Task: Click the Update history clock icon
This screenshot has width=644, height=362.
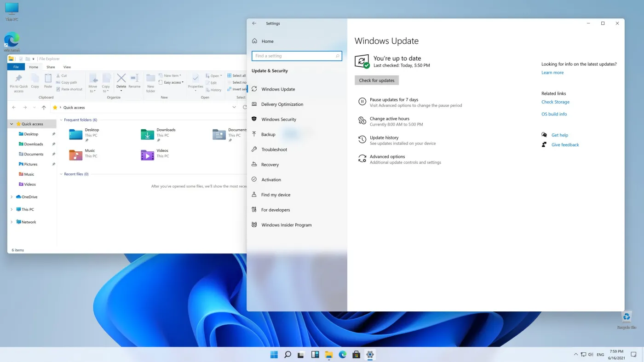Action: pyautogui.click(x=362, y=139)
